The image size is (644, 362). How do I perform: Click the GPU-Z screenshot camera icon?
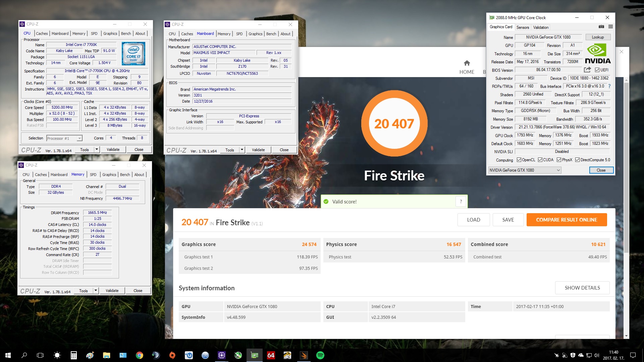click(x=601, y=27)
